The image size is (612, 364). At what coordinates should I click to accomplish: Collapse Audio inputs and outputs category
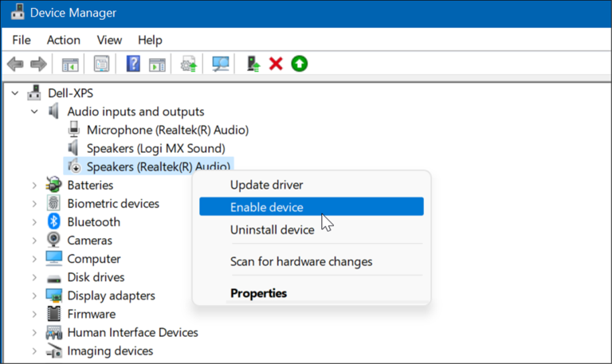coord(34,112)
